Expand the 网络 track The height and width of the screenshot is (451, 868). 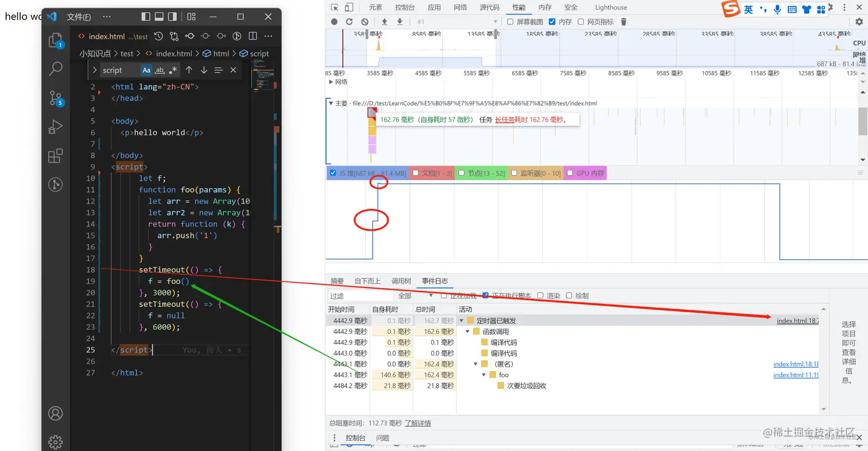(x=331, y=81)
